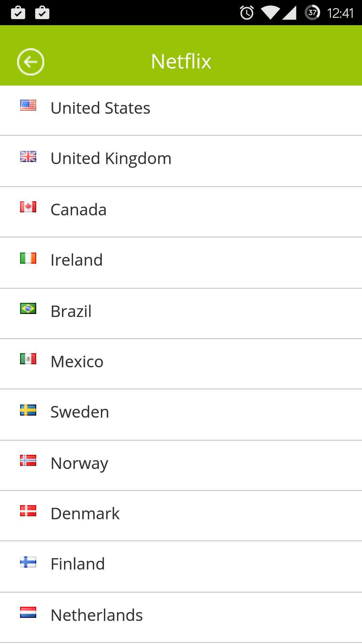Image resolution: width=362 pixels, height=644 pixels.
Task: Tap the Mexico flag icon
Action: point(28,359)
